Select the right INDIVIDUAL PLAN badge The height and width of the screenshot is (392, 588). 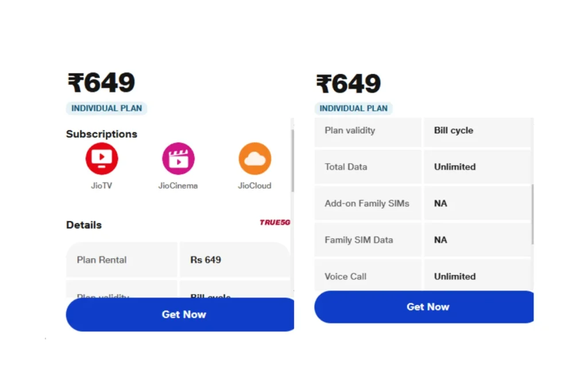click(x=353, y=108)
